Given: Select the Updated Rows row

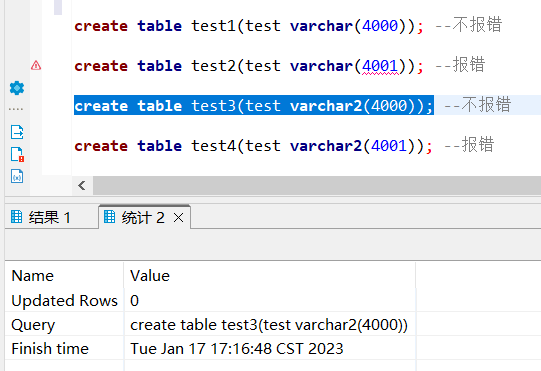Looking at the screenshot, I should tap(210, 301).
